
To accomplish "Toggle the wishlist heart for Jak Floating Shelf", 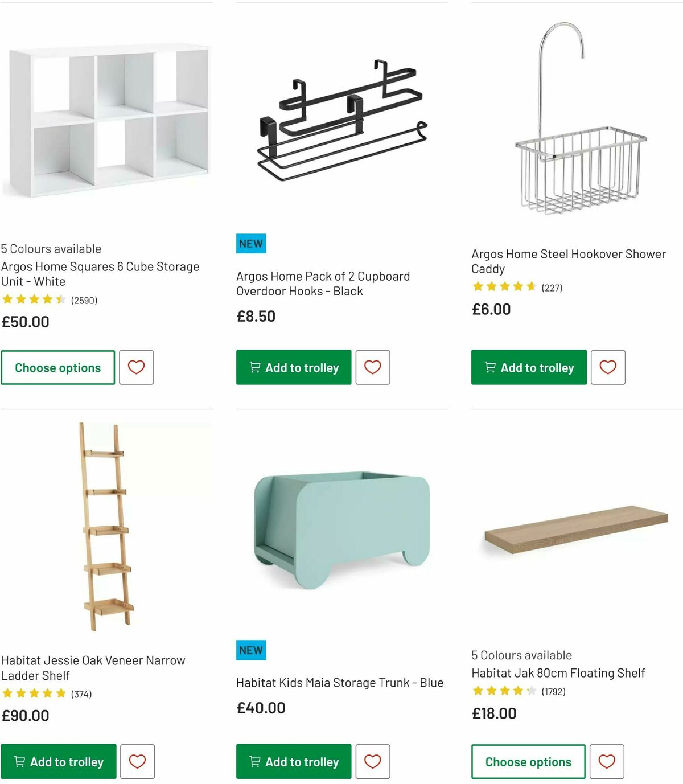I will pyautogui.click(x=608, y=761).
